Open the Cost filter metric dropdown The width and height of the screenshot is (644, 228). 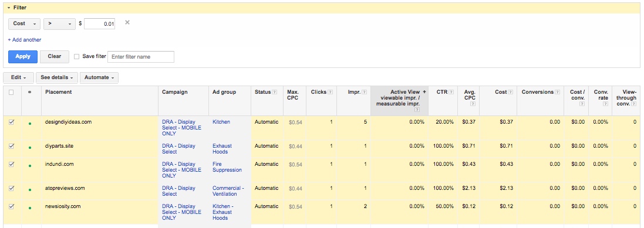[x=24, y=24]
